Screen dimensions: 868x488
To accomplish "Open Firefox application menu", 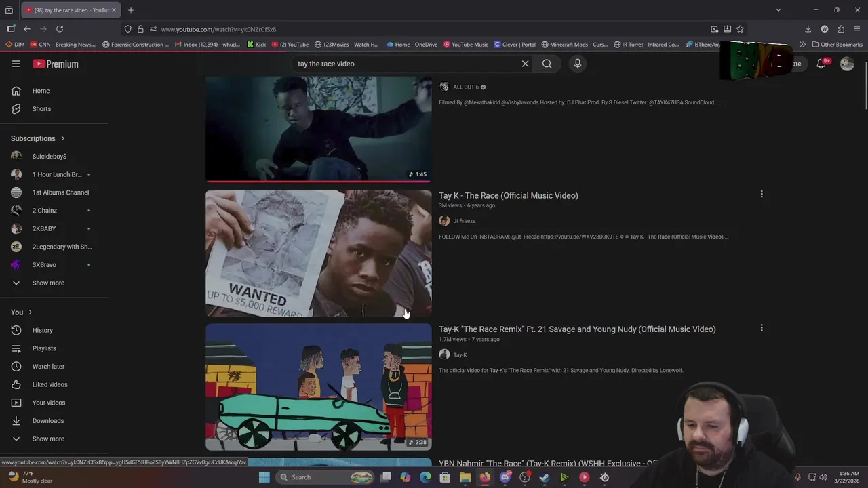I will 857,29.
